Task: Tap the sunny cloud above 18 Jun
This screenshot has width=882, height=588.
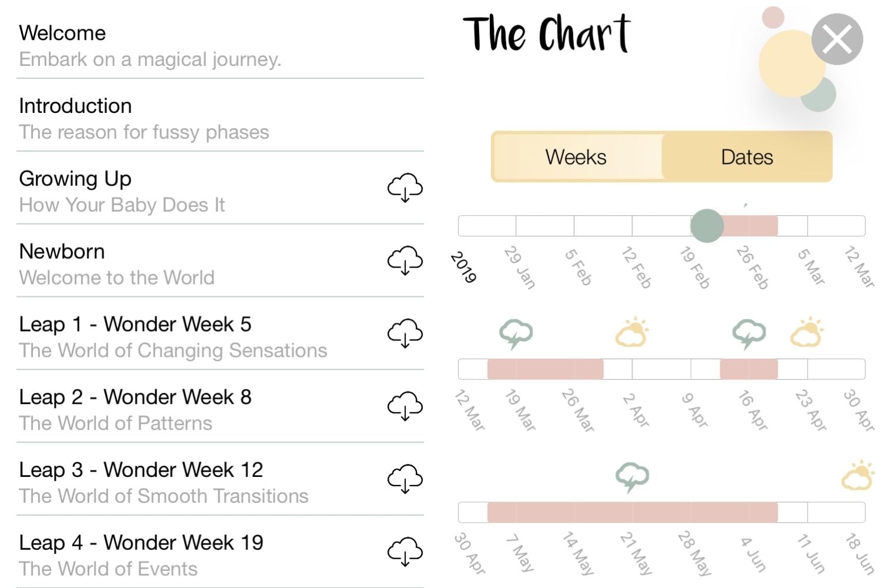Action: click(x=858, y=476)
